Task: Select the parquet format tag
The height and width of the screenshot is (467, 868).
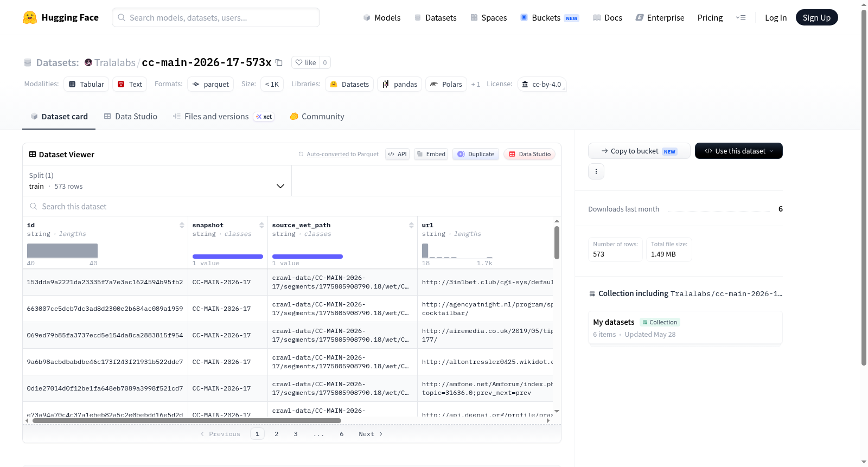Action: [210, 84]
